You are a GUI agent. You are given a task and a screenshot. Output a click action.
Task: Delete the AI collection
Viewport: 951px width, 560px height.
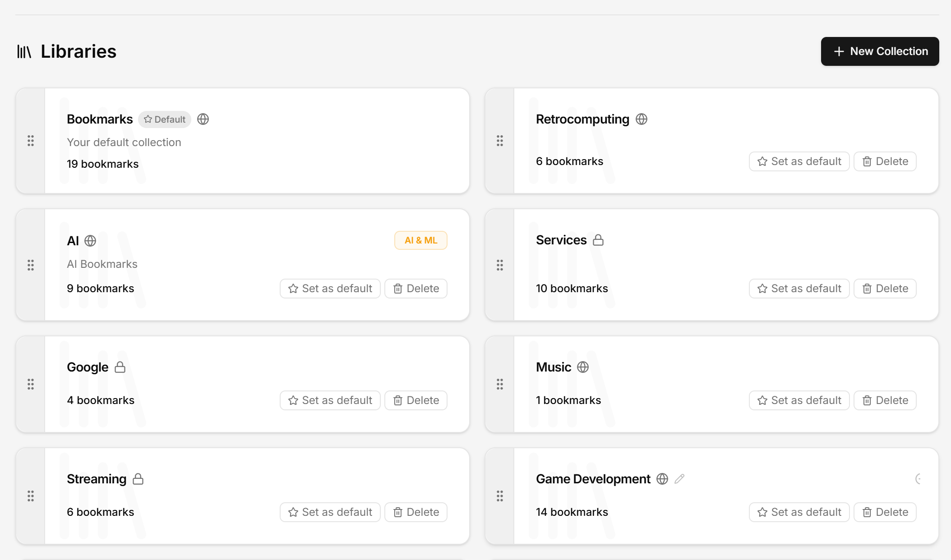pos(415,288)
